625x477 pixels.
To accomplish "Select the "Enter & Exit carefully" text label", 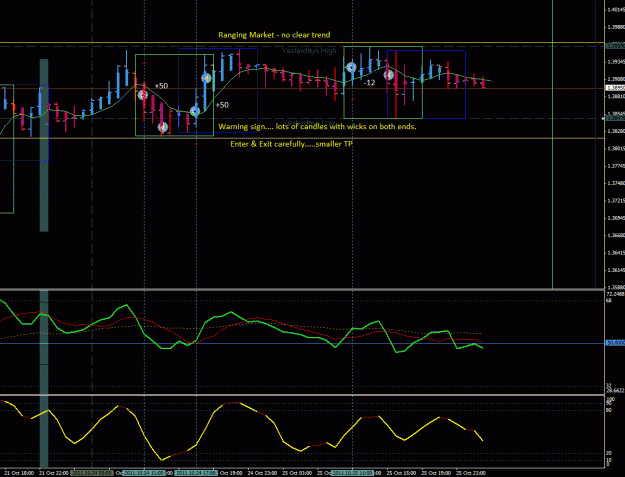I will point(291,144).
